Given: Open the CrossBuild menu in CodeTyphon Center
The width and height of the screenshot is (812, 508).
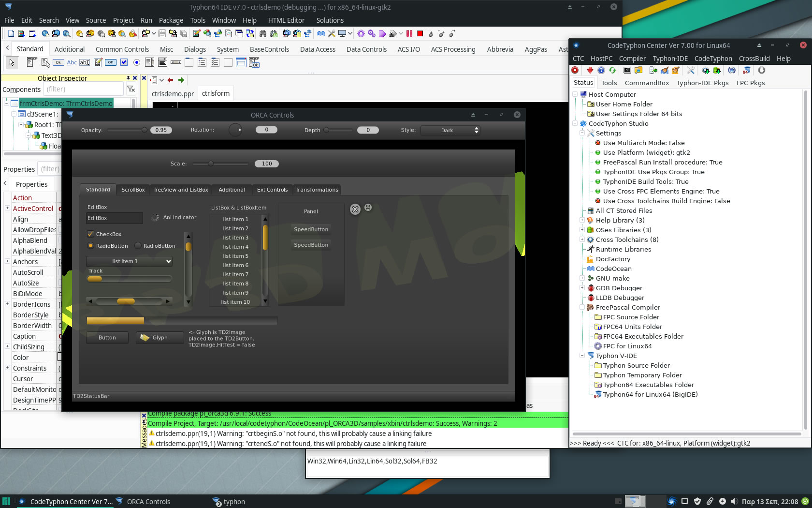Looking at the screenshot, I should pyautogui.click(x=754, y=59).
